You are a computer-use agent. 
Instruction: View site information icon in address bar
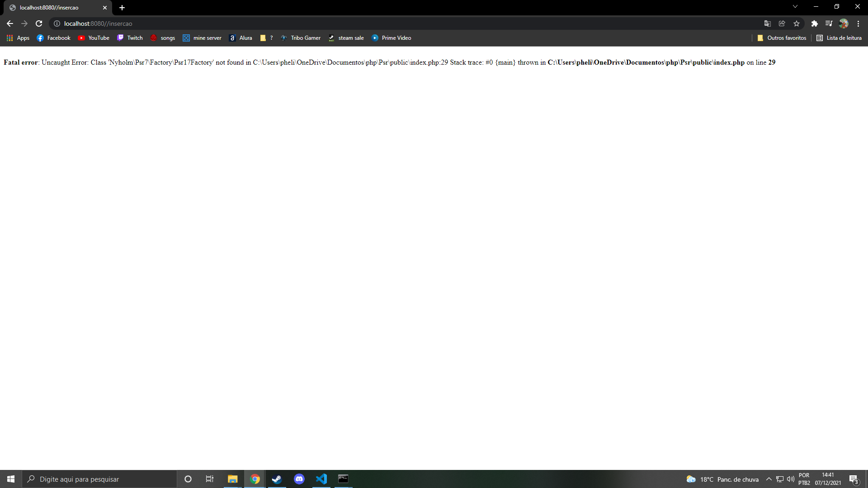click(57, 23)
